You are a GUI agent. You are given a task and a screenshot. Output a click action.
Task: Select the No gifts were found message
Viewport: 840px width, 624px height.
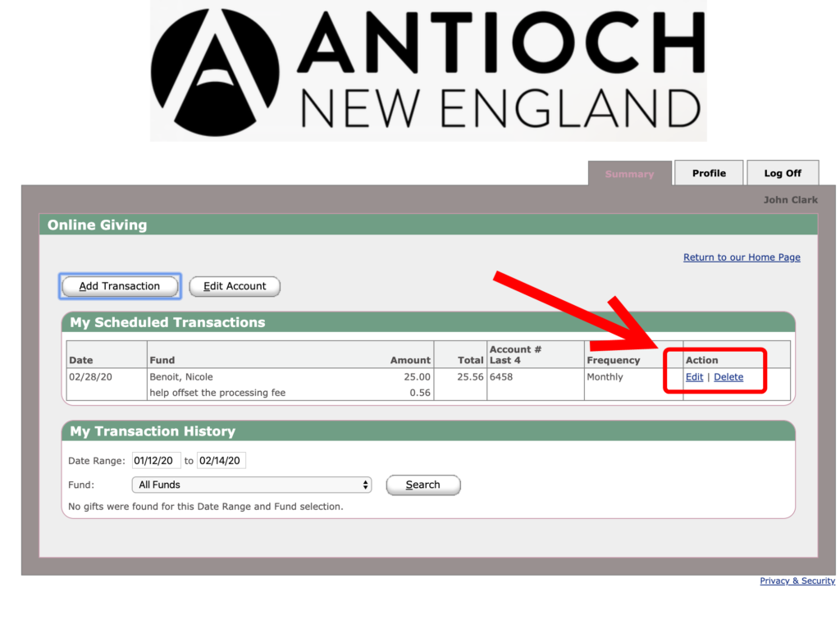point(206,507)
